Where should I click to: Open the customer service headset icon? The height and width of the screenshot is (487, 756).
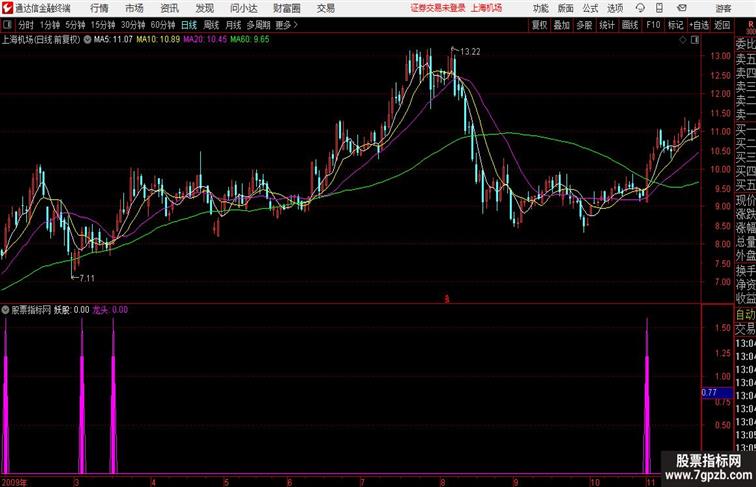click(640, 8)
